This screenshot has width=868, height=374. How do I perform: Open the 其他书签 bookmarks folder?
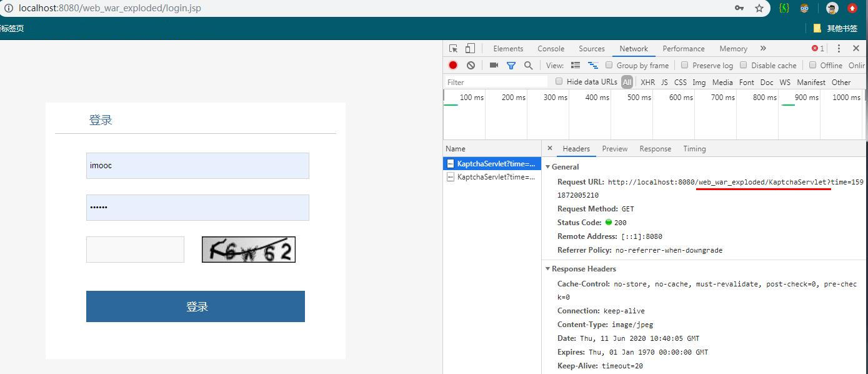coord(836,28)
